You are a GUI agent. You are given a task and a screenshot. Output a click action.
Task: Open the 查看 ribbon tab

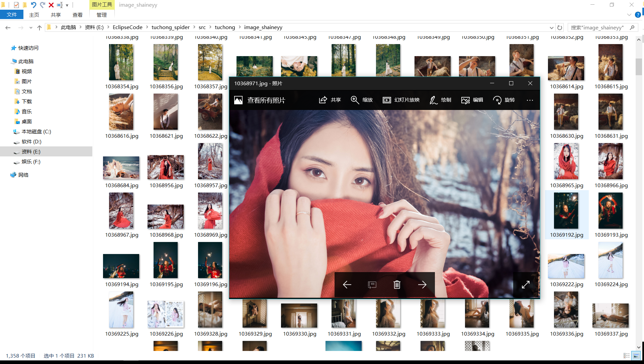[77, 15]
